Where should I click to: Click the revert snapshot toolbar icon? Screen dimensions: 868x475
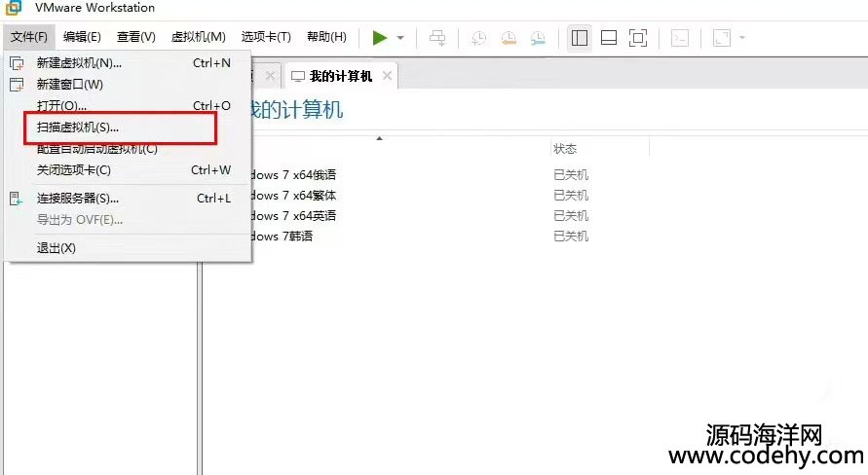pyautogui.click(x=509, y=38)
